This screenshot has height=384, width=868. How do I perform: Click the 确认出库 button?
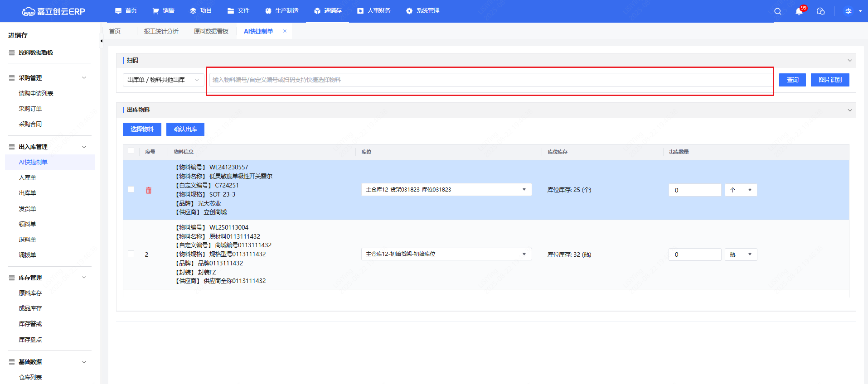(185, 129)
